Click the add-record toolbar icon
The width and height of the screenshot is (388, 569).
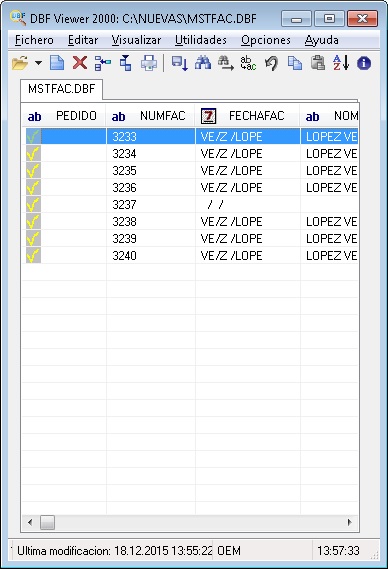coord(126,63)
